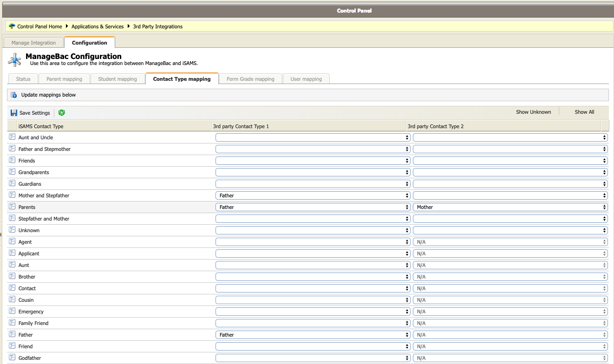This screenshot has width=614, height=364.
Task: Open the Form Grade mapping tab
Action: click(250, 79)
